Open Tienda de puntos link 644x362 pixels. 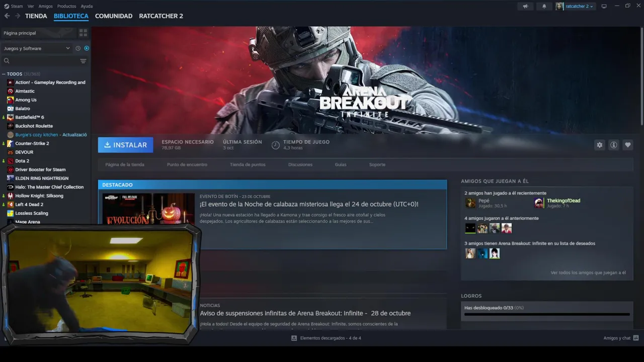(x=248, y=164)
